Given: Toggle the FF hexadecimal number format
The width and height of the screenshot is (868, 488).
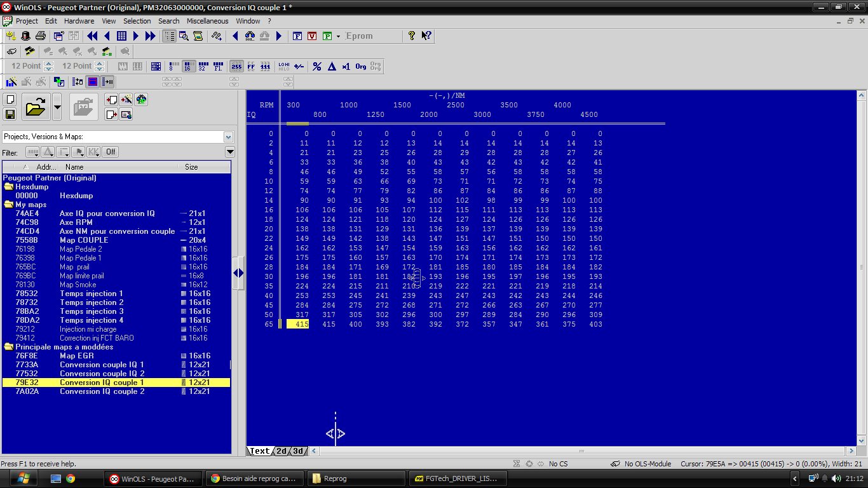Looking at the screenshot, I should 251,67.
